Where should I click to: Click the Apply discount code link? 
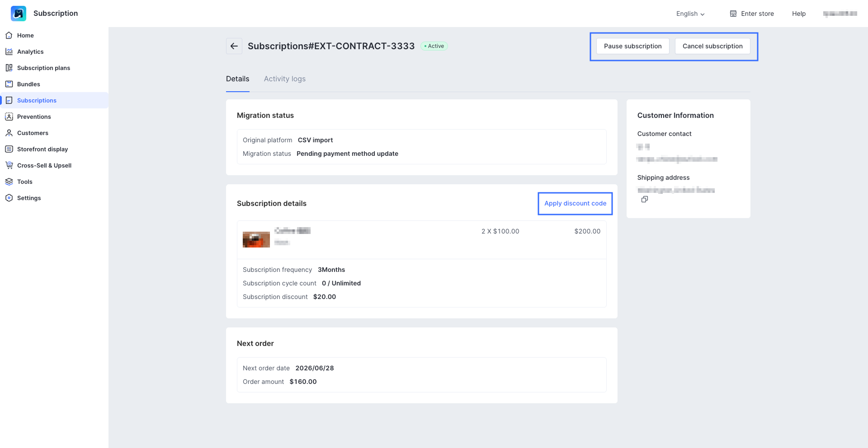[x=575, y=203]
